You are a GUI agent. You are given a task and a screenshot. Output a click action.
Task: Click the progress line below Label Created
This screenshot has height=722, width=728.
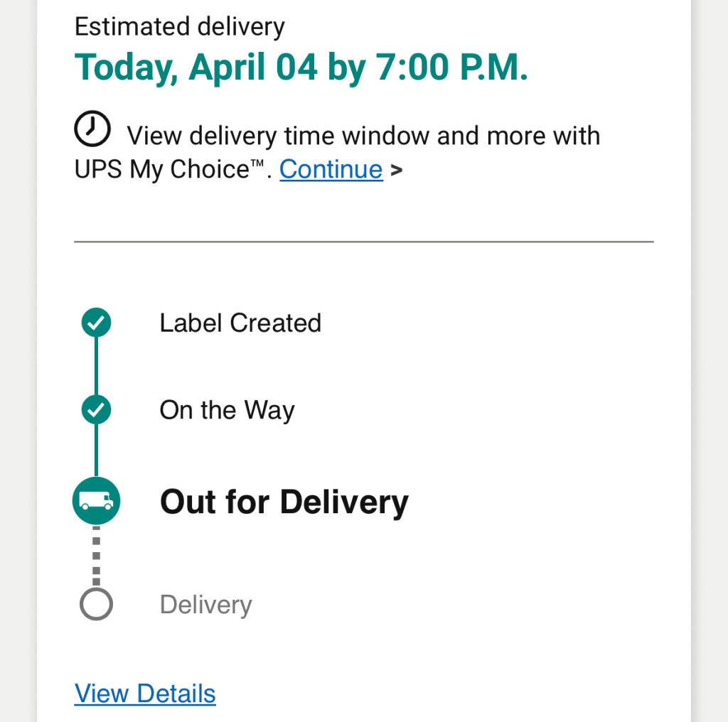pos(96,366)
